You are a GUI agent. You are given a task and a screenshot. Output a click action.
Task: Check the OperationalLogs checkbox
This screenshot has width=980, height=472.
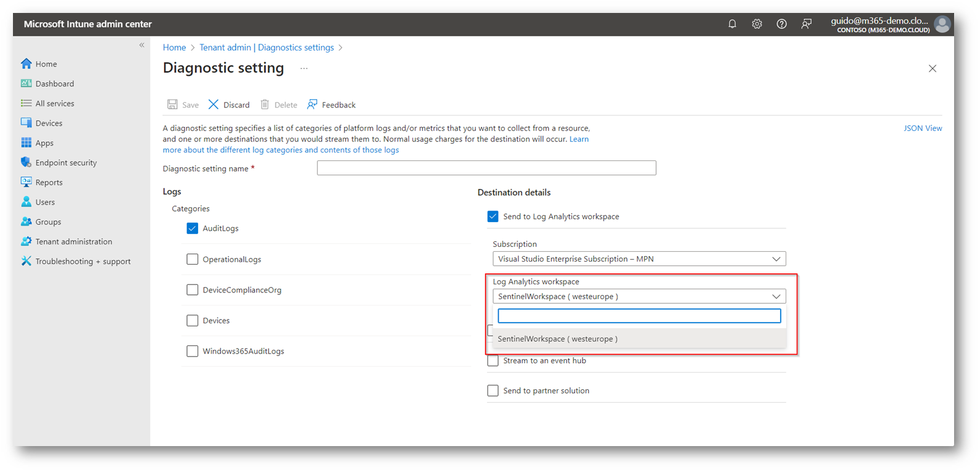(193, 259)
